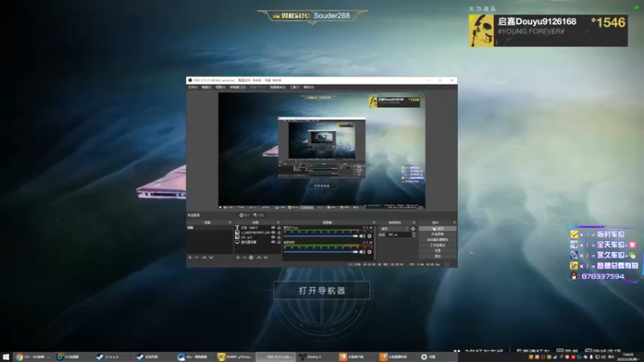This screenshot has width=644, height=362.
Task: Open the Edit menu in OBS
Action: point(207,87)
